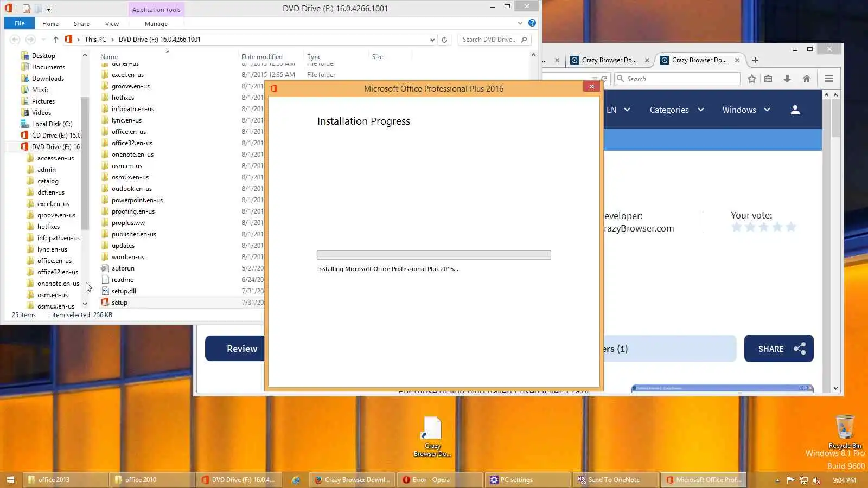Sort files by the Name column header
Screen dimensions: 868x488
[168, 56]
